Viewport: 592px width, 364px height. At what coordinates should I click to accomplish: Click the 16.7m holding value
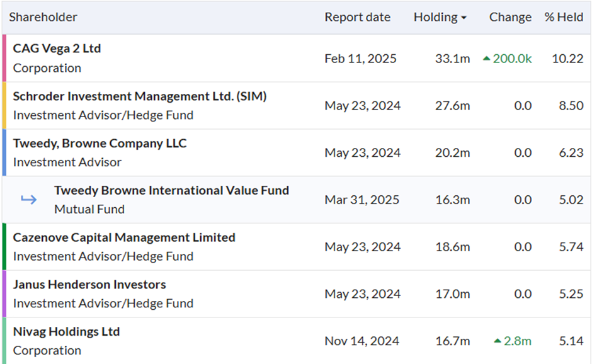[x=453, y=341]
